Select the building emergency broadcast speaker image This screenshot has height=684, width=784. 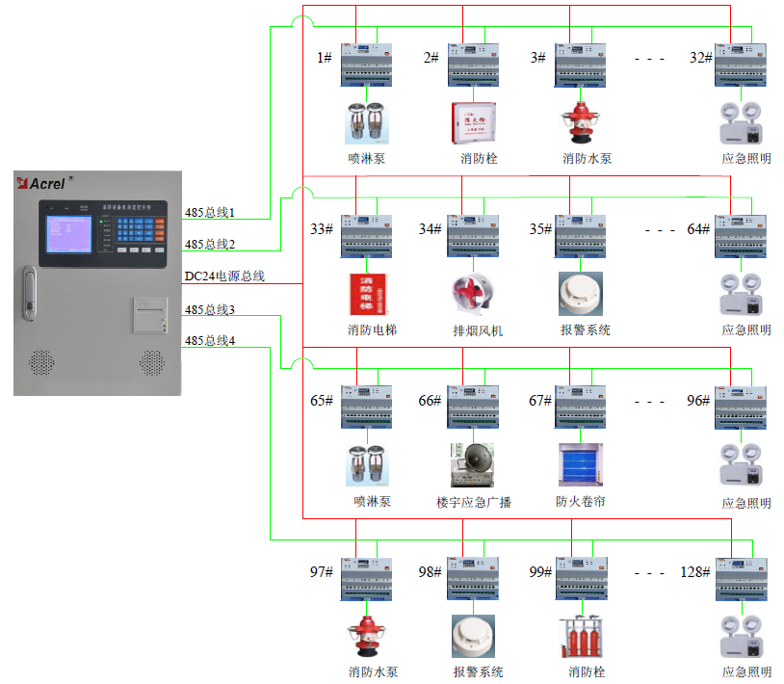[x=472, y=466]
